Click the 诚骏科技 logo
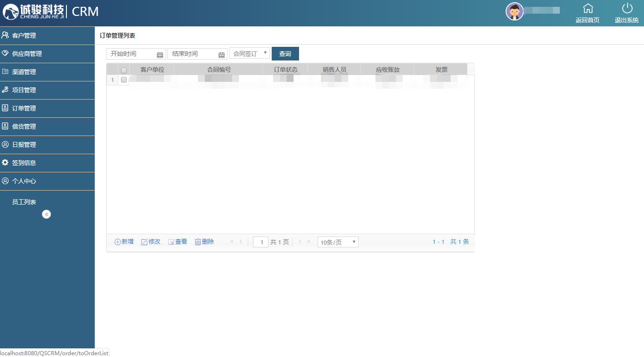The image size is (644, 357). pyautogui.click(x=33, y=11)
